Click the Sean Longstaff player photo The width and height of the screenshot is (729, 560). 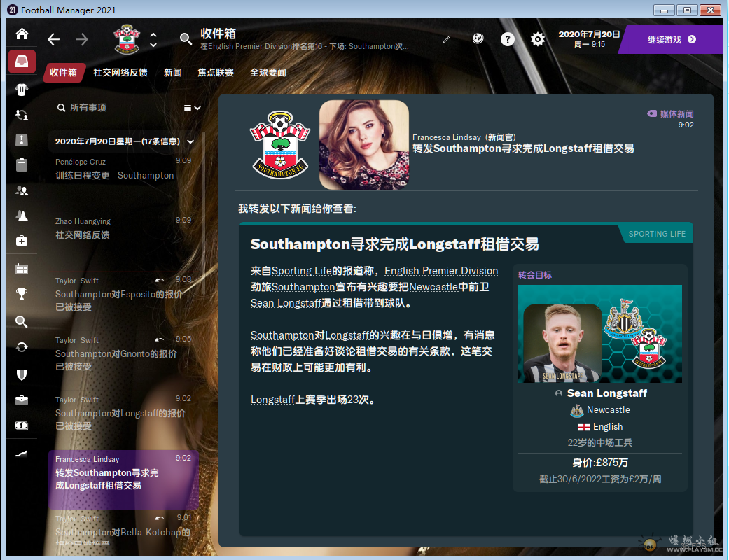click(x=562, y=343)
